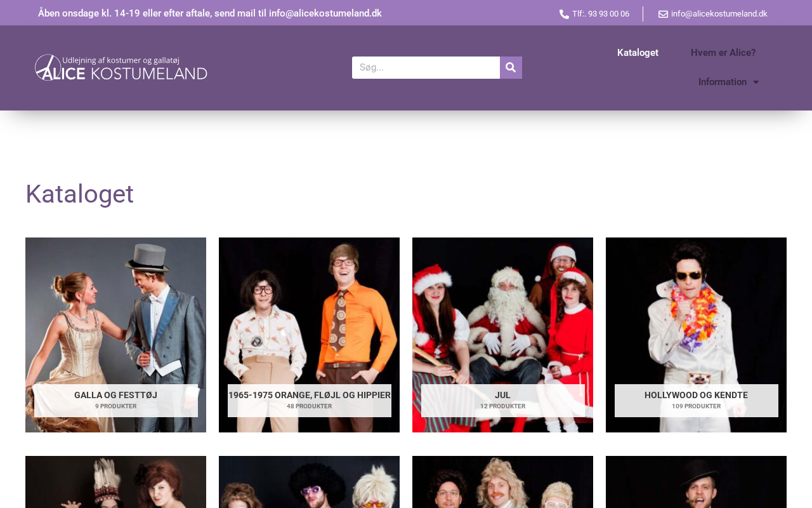Click the opening hours announcement text
Image resolution: width=812 pixels, height=508 pixels.
point(210,13)
